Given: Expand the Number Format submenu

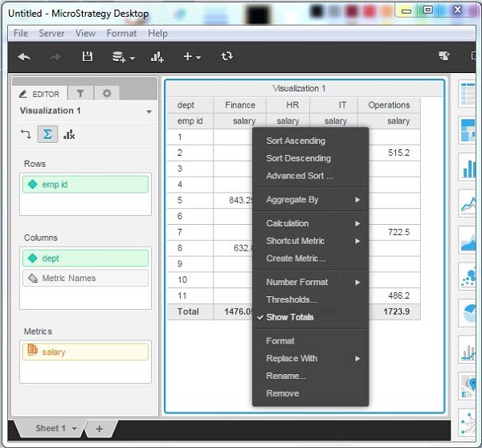Looking at the screenshot, I should 310,282.
